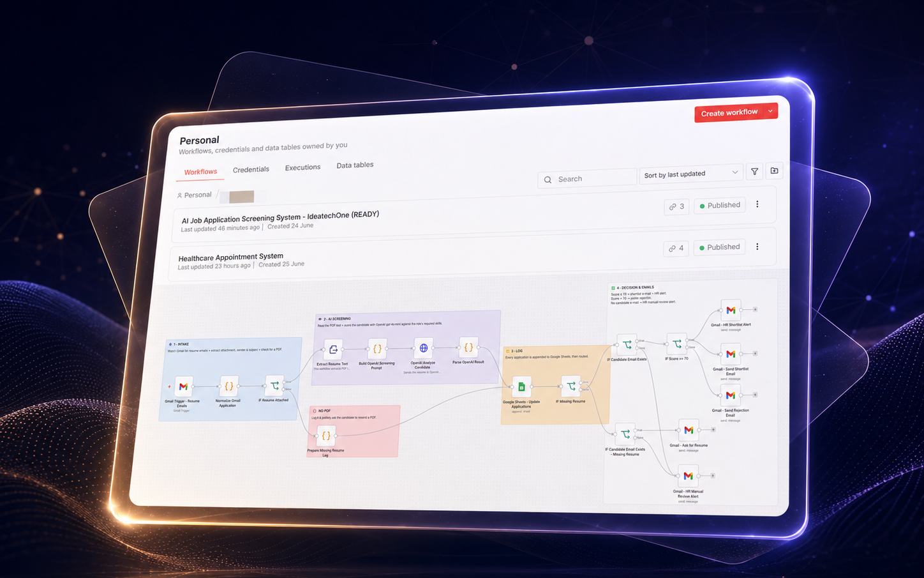924x578 pixels.
Task: Click the plus after Gmail - Send Rejection Email
Action: pyautogui.click(x=755, y=395)
